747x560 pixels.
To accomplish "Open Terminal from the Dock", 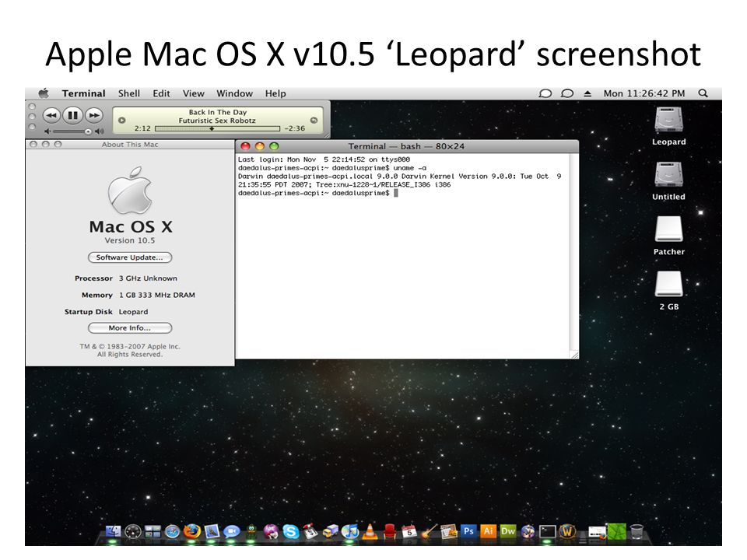I will coord(547,531).
